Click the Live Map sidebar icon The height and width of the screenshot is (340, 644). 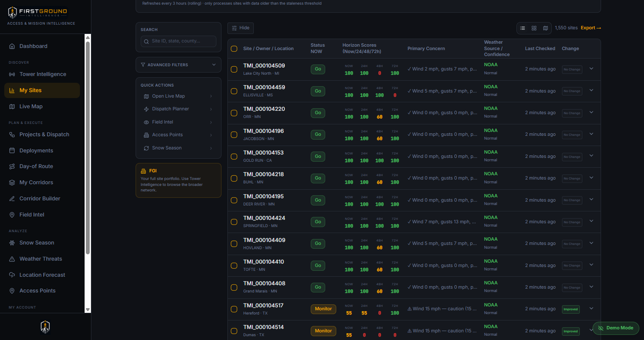[12, 107]
